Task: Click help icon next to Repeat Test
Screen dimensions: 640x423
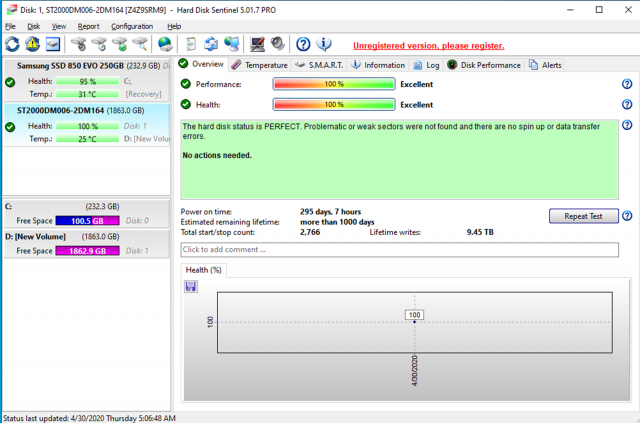Action: [626, 215]
